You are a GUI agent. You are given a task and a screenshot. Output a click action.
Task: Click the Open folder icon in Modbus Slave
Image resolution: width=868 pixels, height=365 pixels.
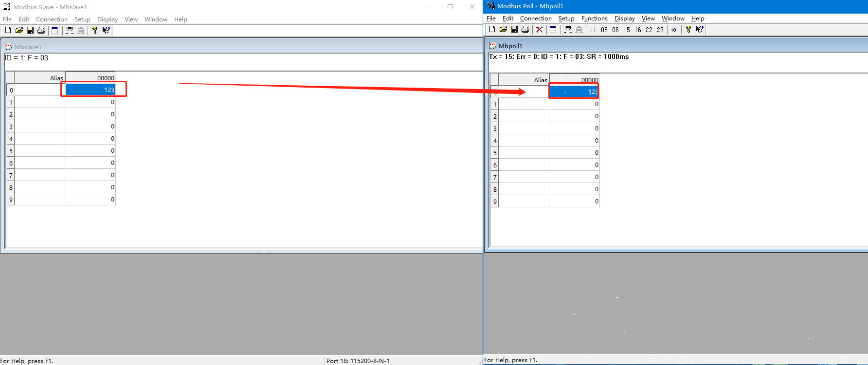point(19,30)
